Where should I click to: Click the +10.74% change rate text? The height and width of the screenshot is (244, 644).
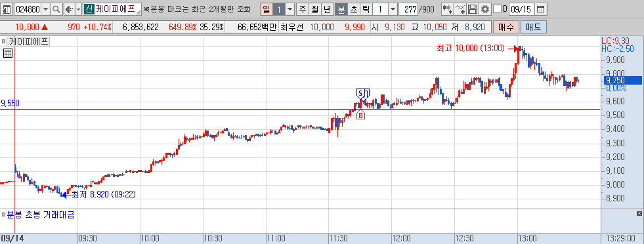97,28
